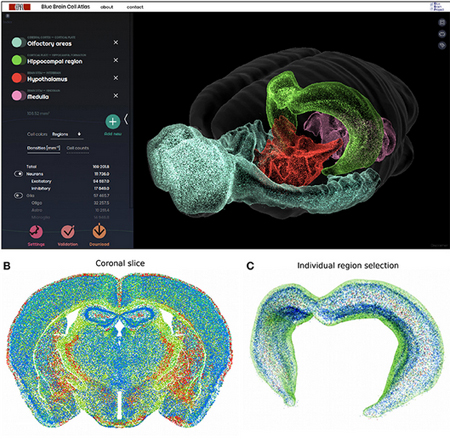Viewport: 450px width, 441px height.
Task: Open the sidebar menu icon at top-left
Action: 7,16
